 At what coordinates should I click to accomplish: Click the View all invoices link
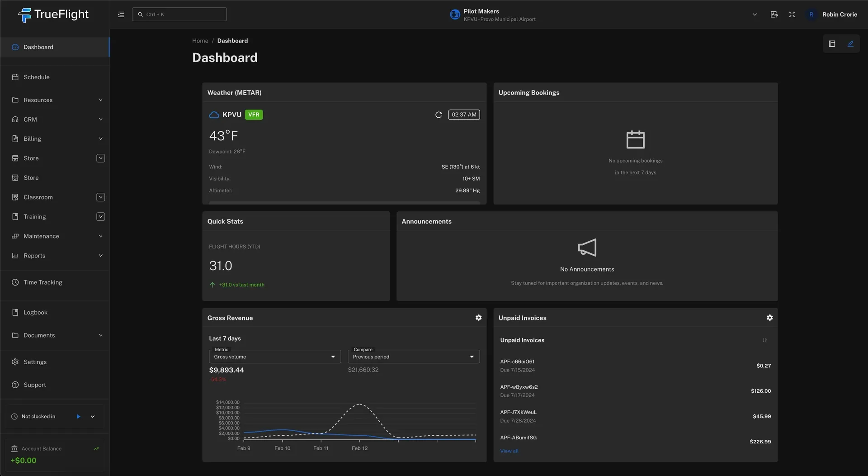click(x=509, y=451)
